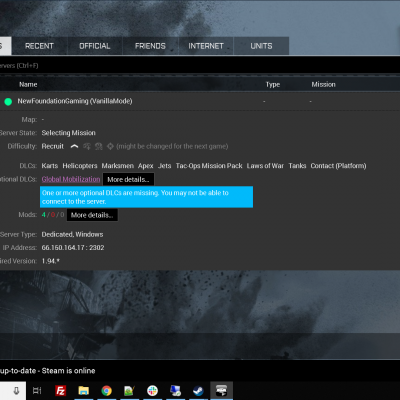Click the Tac-Ops Mission Pack DLC entry
This screenshot has width=400, height=400.
point(209,166)
